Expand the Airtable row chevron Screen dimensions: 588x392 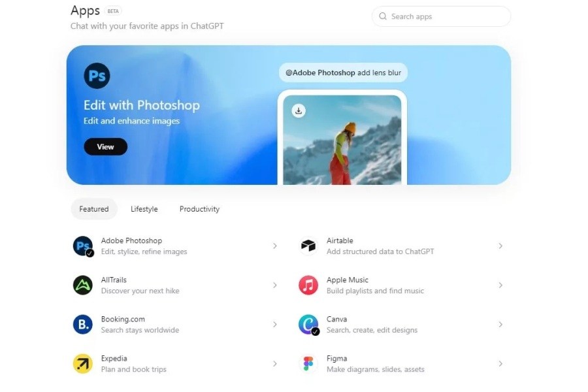coord(500,246)
